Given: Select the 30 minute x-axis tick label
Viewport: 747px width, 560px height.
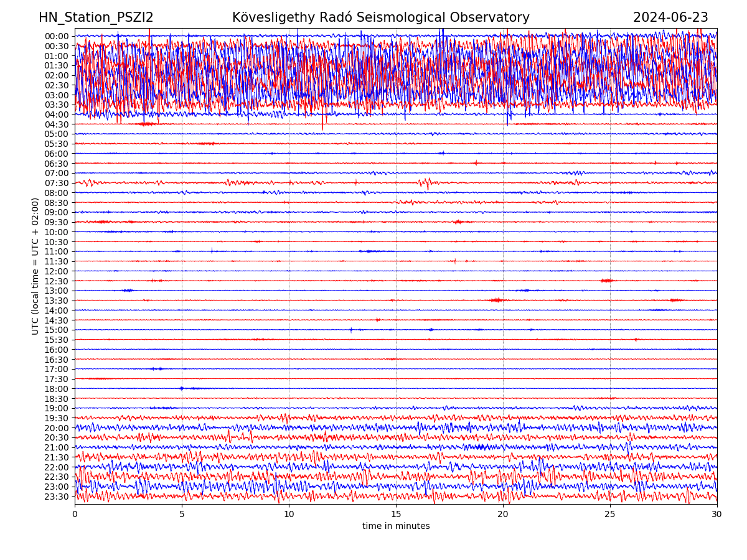Looking at the screenshot, I should 717,514.
